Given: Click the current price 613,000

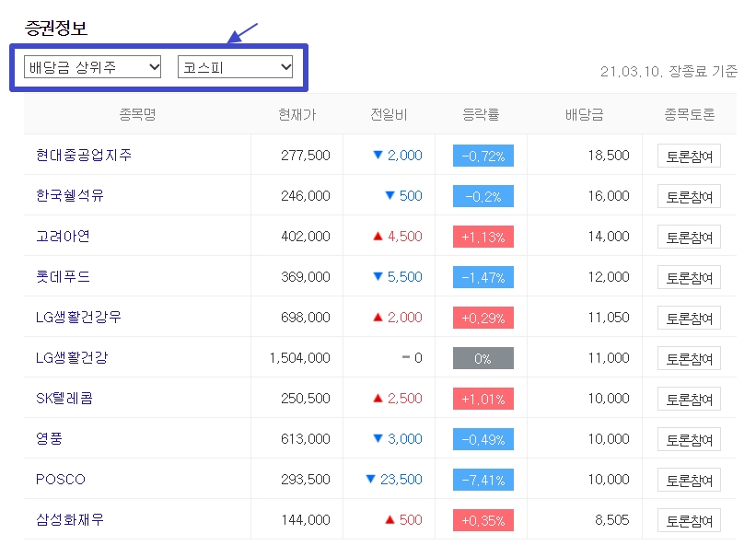Looking at the screenshot, I should click(x=306, y=439).
